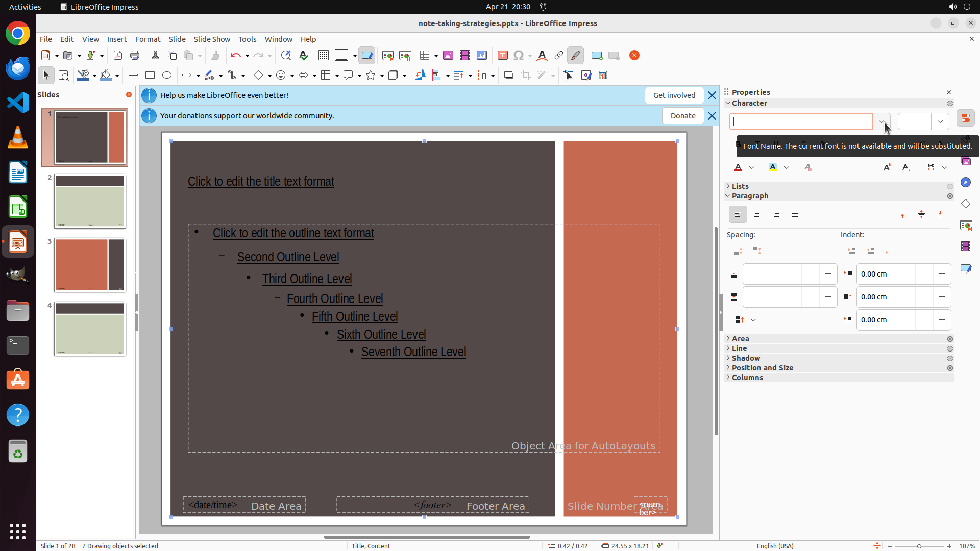Screen dimensions: 980x551
Task: Click the Display Grid icon
Action: [x=323, y=56]
